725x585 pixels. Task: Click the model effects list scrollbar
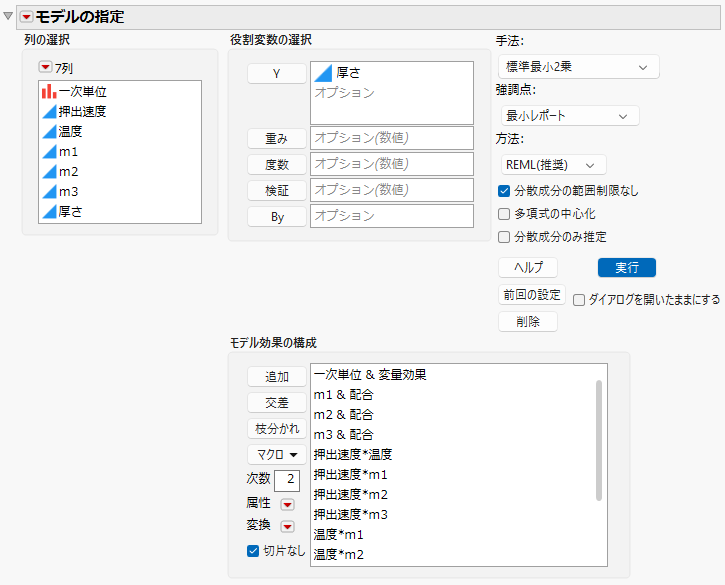599,440
